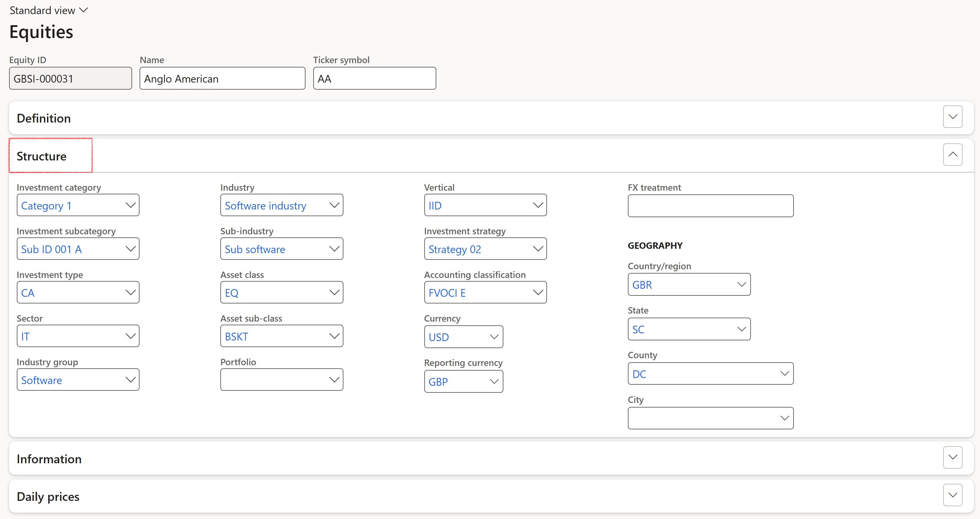Open the Country/region dropdown
The height and width of the screenshot is (519, 980).
click(742, 284)
